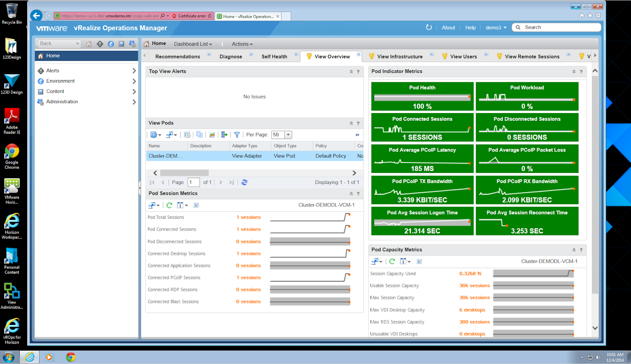Refresh Pod Capacity Metrics widget
This screenshot has height=364, width=631.
(392, 261)
